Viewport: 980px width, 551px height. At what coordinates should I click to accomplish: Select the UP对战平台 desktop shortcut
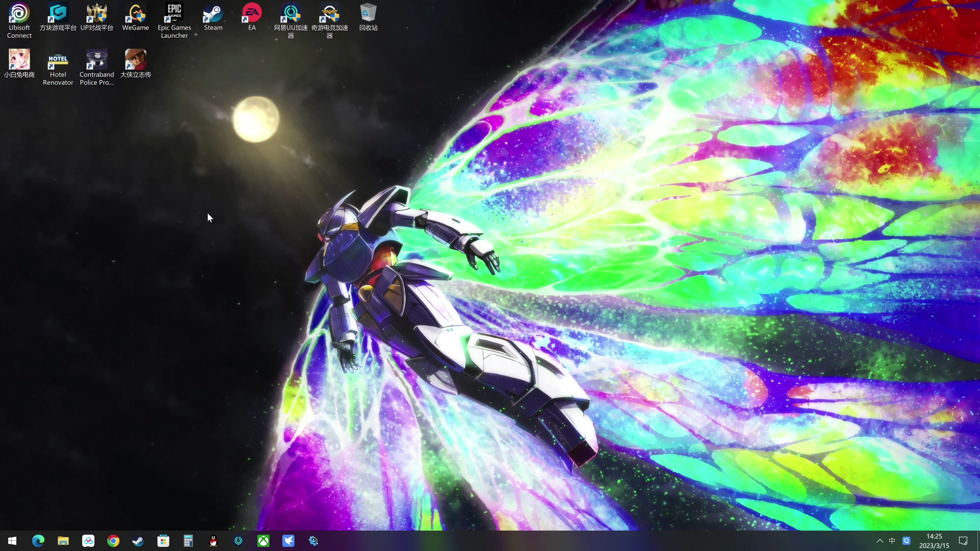(97, 17)
